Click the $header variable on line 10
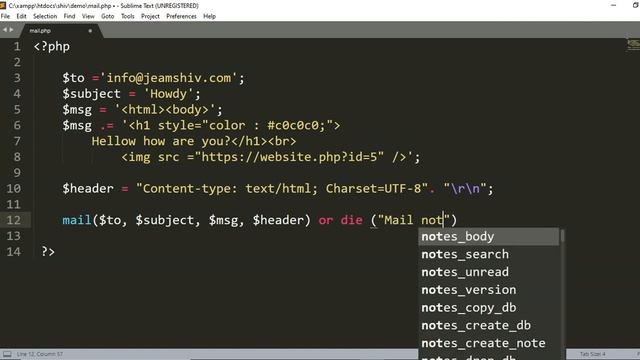The image size is (640, 360). click(88, 189)
